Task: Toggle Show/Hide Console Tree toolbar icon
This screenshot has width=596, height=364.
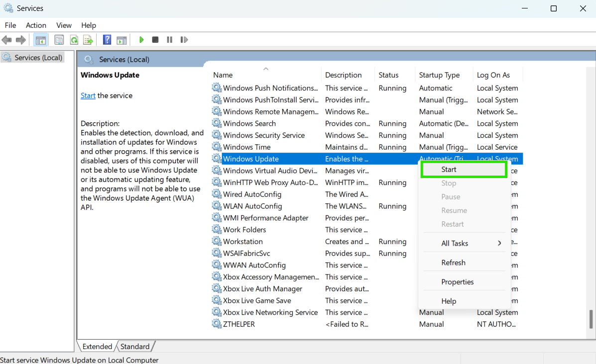Action: coord(40,39)
